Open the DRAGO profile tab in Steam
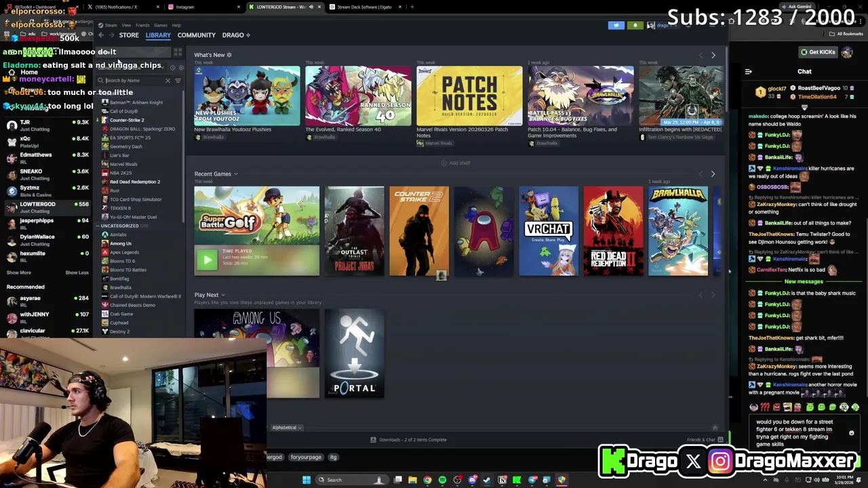Viewport: 868px width, 488px height. pyautogui.click(x=236, y=35)
